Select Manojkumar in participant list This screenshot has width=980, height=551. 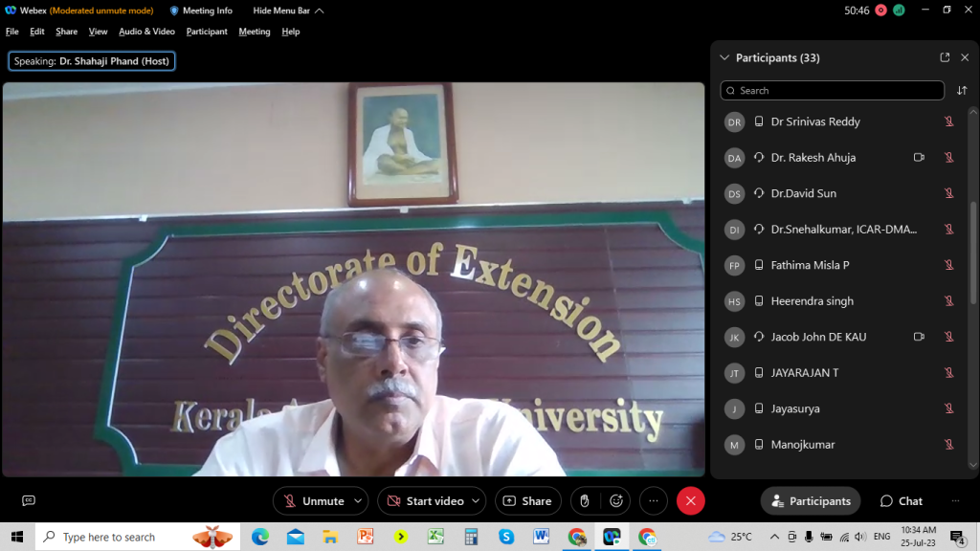(840, 445)
